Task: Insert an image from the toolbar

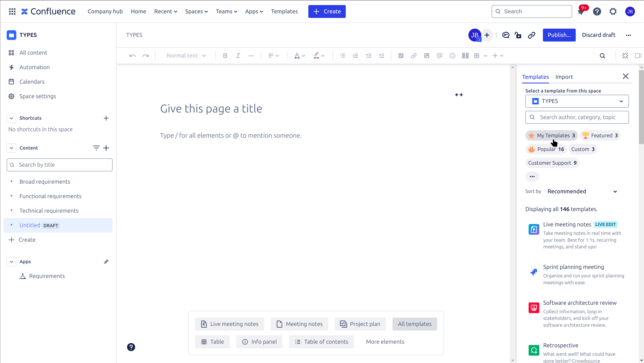Action: [x=427, y=56]
